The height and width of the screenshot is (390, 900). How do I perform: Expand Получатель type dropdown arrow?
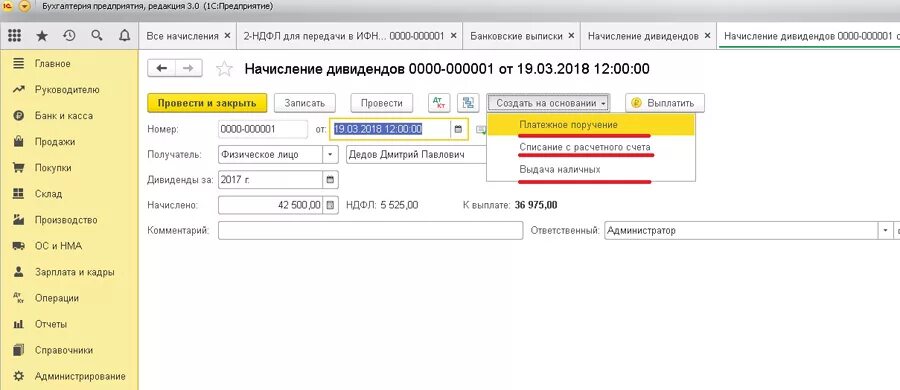[330, 155]
